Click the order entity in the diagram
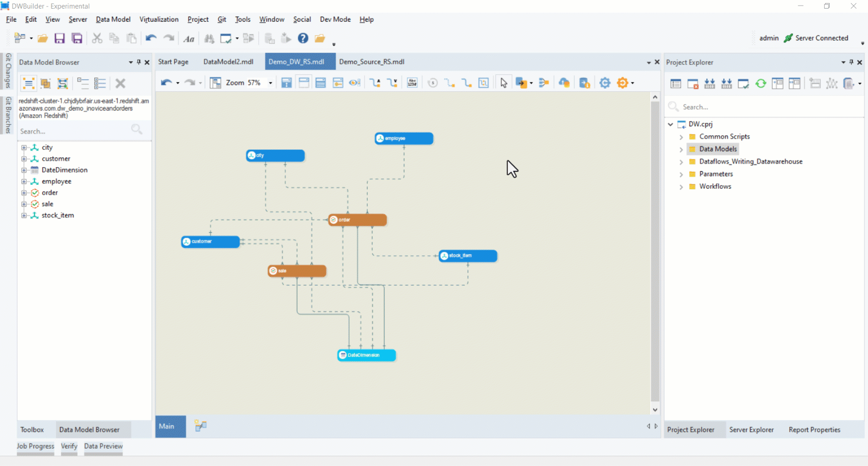Viewport: 868px width, 466px height. (358, 220)
